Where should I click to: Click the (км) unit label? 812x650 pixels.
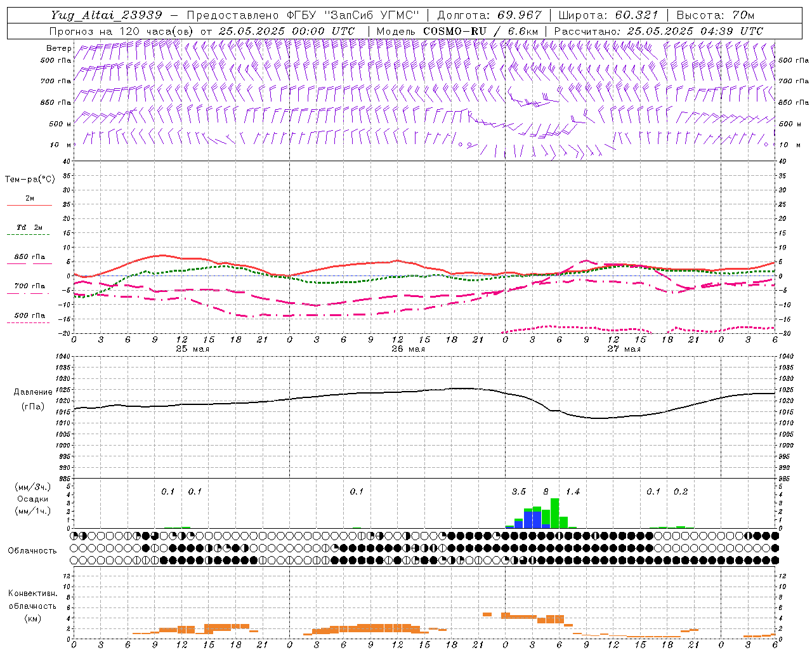(32, 618)
